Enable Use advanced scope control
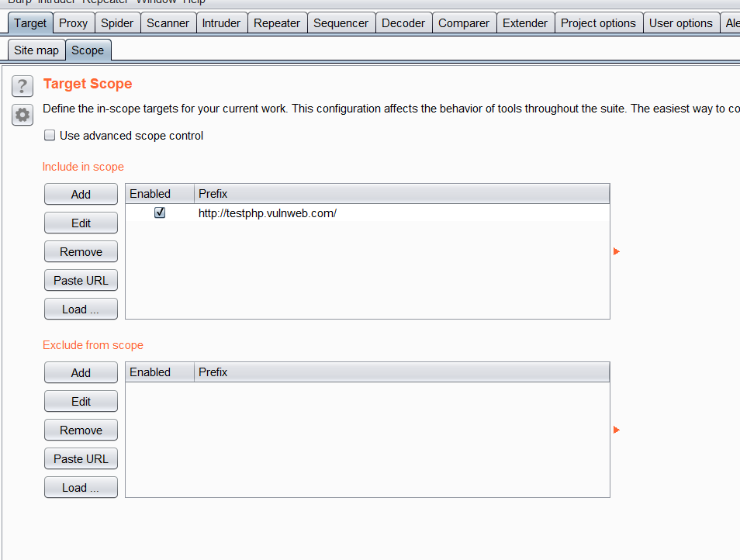 (50, 136)
